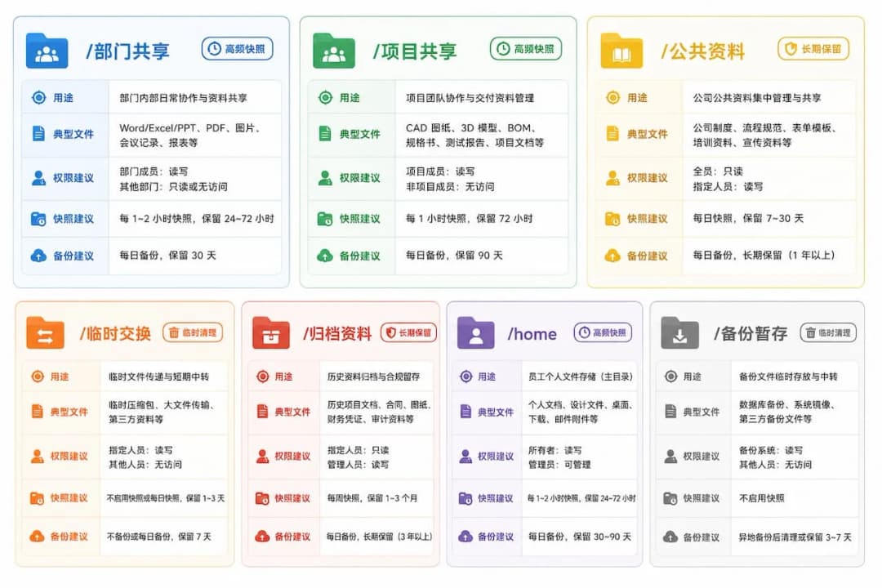Click text 每日备份，保留 30 天

point(167,255)
